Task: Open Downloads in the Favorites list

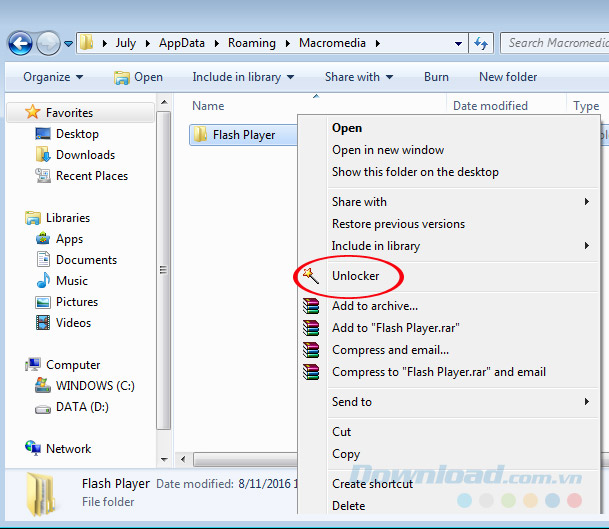Action: tap(85, 155)
